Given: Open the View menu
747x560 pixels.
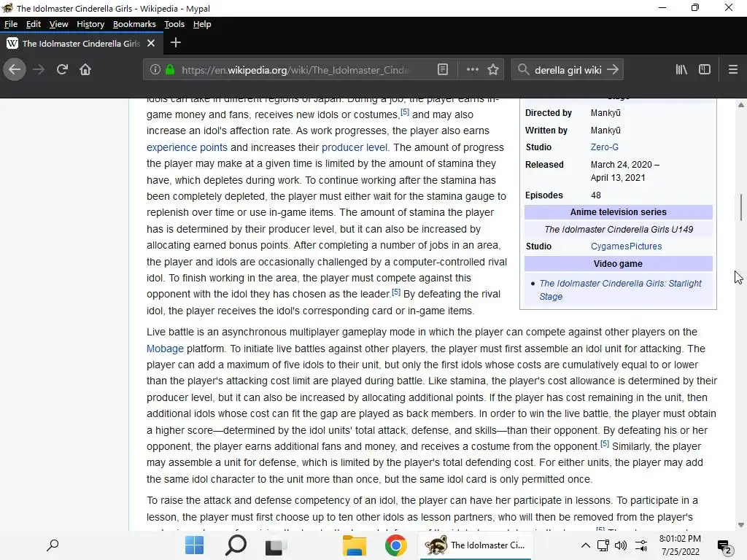Looking at the screenshot, I should [58, 24].
